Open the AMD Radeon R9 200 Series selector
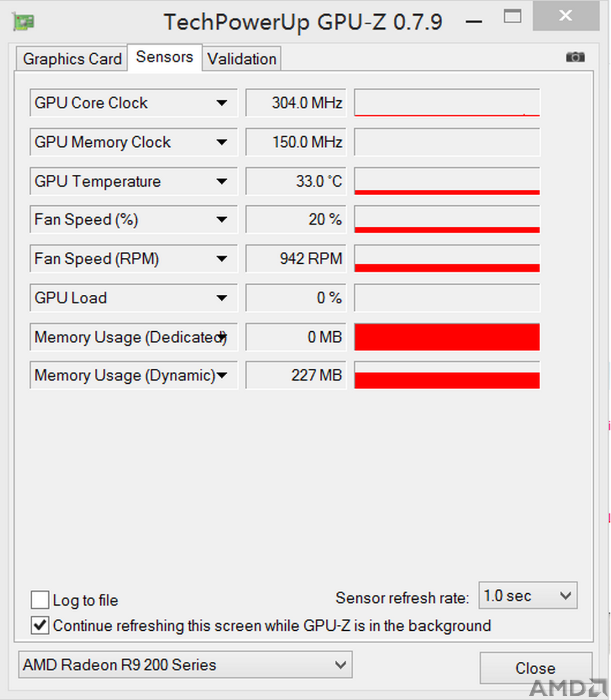 tap(185, 665)
